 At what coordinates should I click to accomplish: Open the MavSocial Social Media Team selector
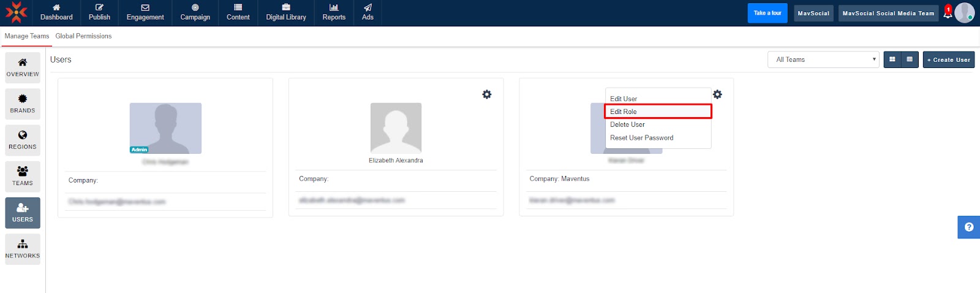(x=888, y=13)
